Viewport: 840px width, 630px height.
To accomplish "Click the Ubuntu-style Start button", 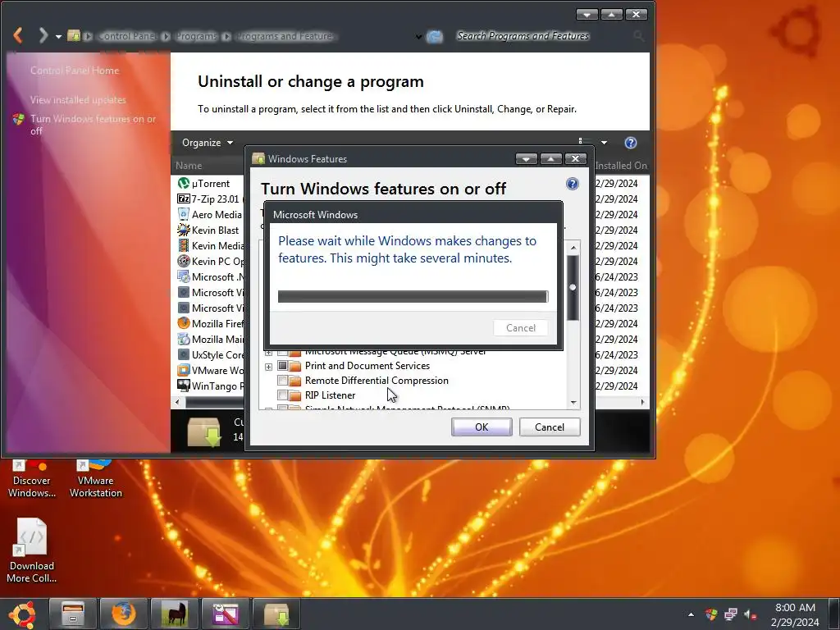I will pos(22,614).
